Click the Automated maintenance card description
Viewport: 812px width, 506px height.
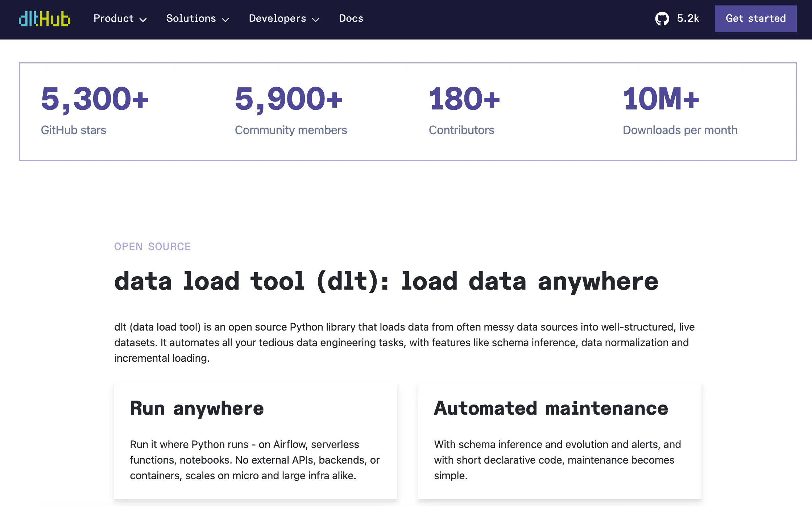point(558,460)
